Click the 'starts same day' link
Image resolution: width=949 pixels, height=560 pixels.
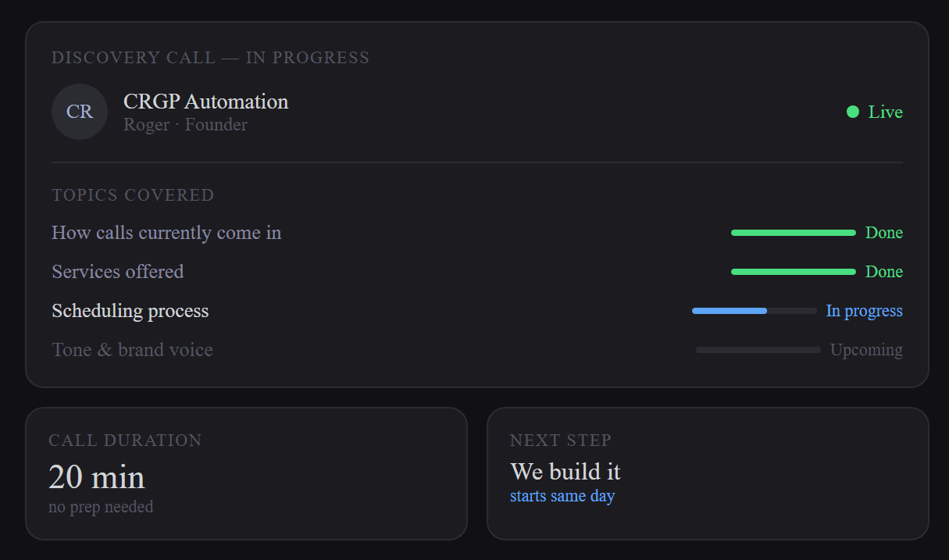pyautogui.click(x=562, y=496)
